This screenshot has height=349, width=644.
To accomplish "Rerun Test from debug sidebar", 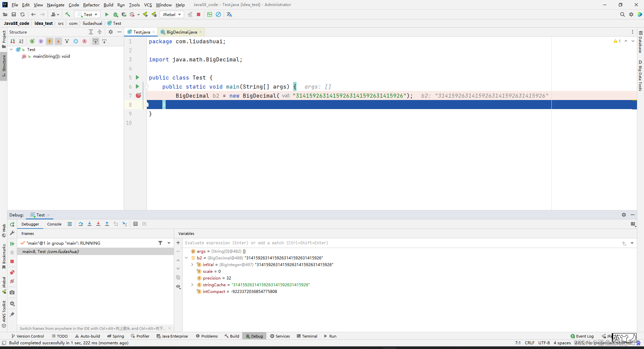I will click(x=12, y=224).
